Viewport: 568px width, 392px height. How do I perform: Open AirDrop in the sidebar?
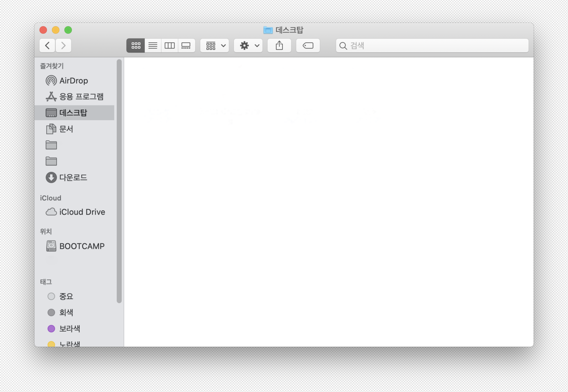click(x=73, y=81)
